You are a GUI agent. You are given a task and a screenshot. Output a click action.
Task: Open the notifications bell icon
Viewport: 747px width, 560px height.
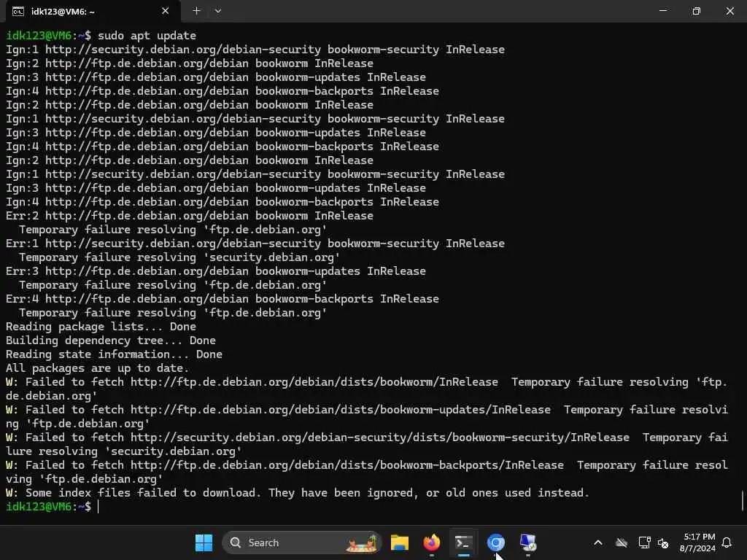[x=727, y=542]
